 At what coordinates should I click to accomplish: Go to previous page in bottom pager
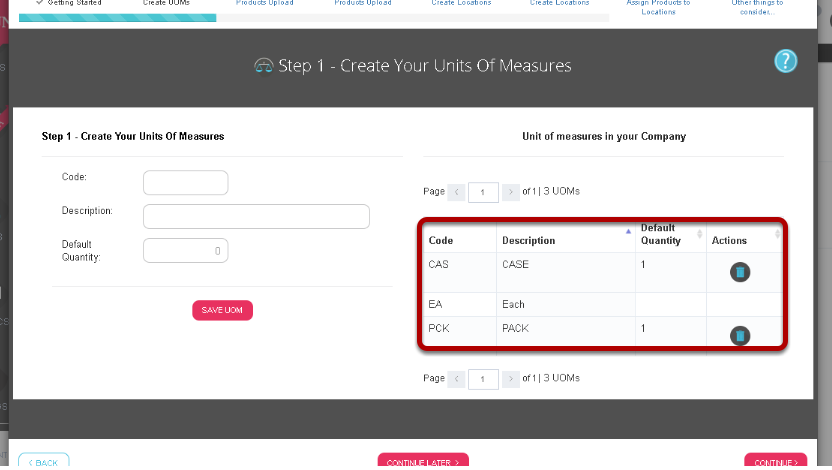(456, 379)
